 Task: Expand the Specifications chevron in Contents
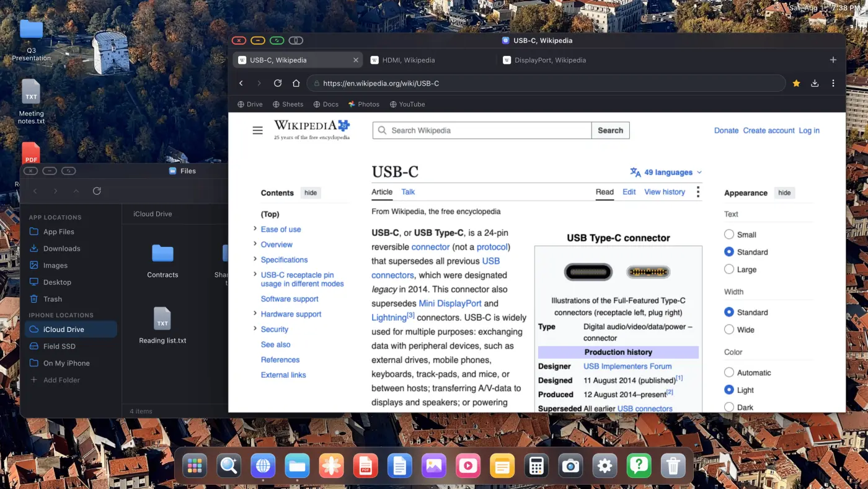pos(255,259)
